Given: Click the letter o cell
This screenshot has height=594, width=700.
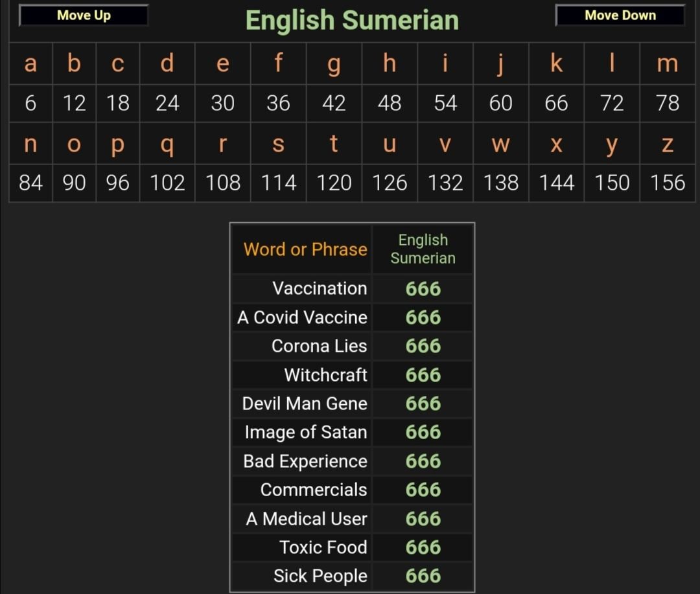Looking at the screenshot, I should (x=74, y=144).
